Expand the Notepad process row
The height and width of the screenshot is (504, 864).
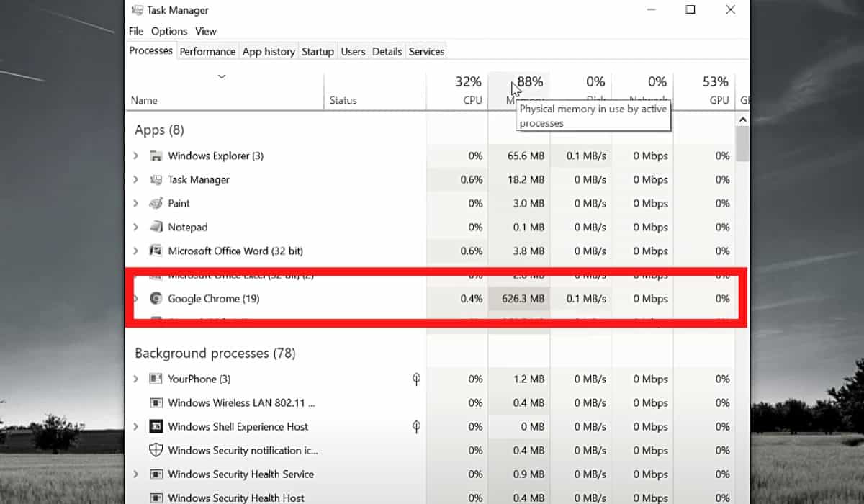point(136,227)
